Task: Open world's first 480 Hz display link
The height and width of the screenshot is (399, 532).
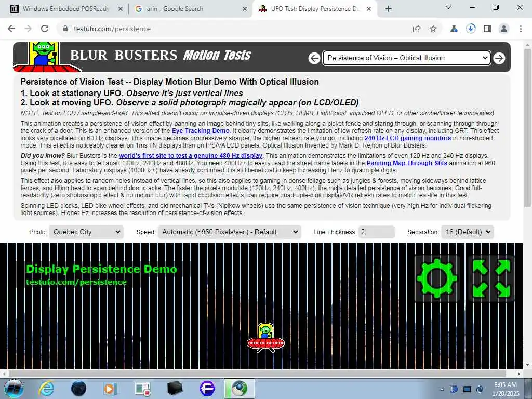Action: click(191, 156)
